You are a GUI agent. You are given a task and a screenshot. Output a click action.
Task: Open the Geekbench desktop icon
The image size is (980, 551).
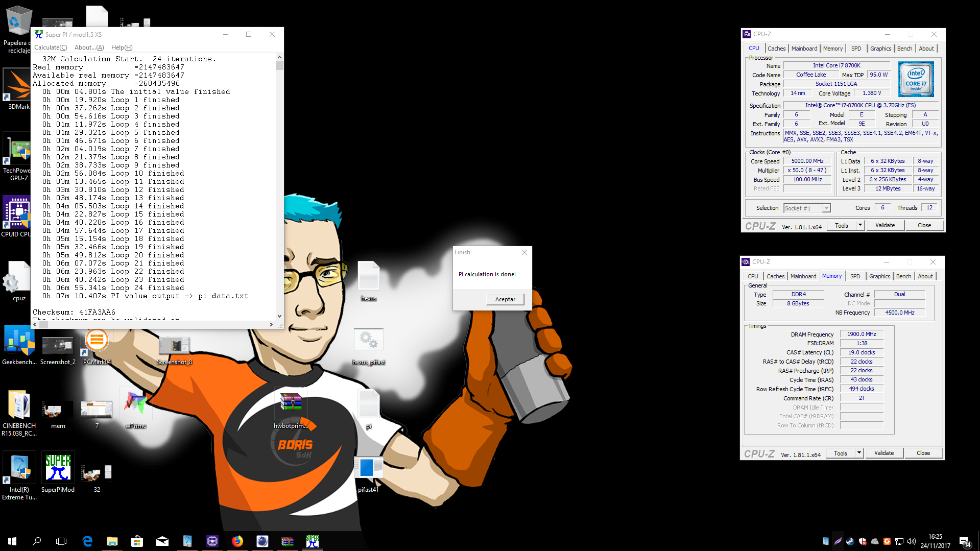click(19, 345)
